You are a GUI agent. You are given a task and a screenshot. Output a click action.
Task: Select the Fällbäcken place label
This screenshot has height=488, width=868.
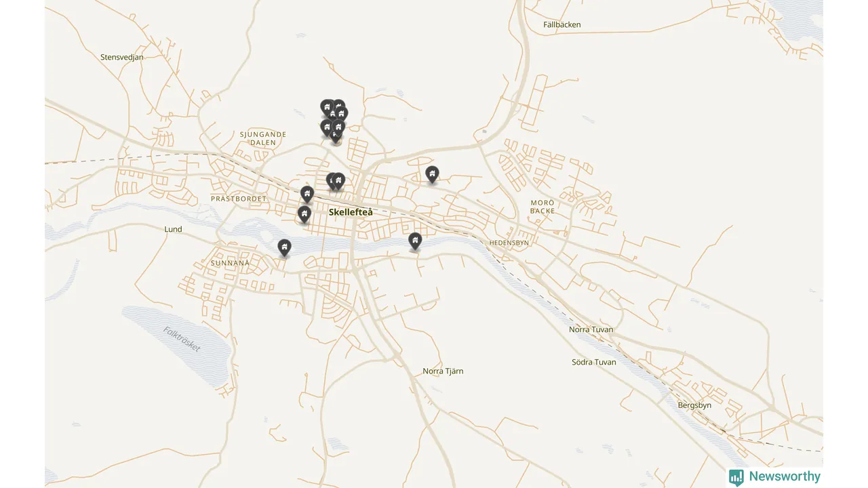(562, 25)
